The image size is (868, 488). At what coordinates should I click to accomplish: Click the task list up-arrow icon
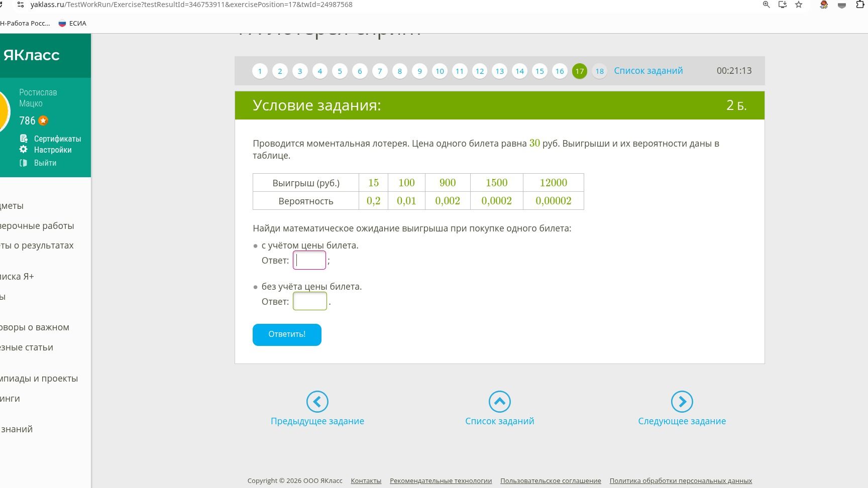tap(499, 402)
